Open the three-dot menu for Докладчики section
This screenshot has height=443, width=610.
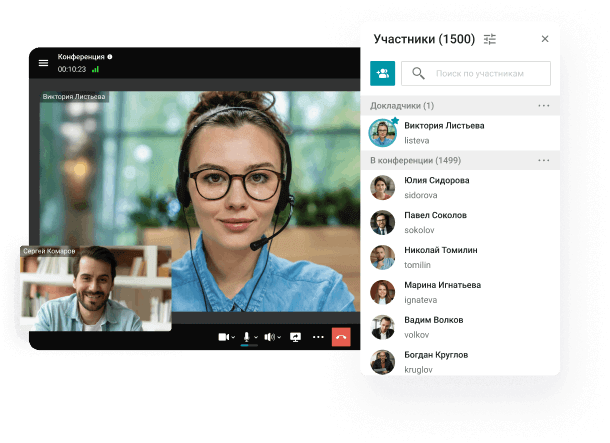click(544, 105)
